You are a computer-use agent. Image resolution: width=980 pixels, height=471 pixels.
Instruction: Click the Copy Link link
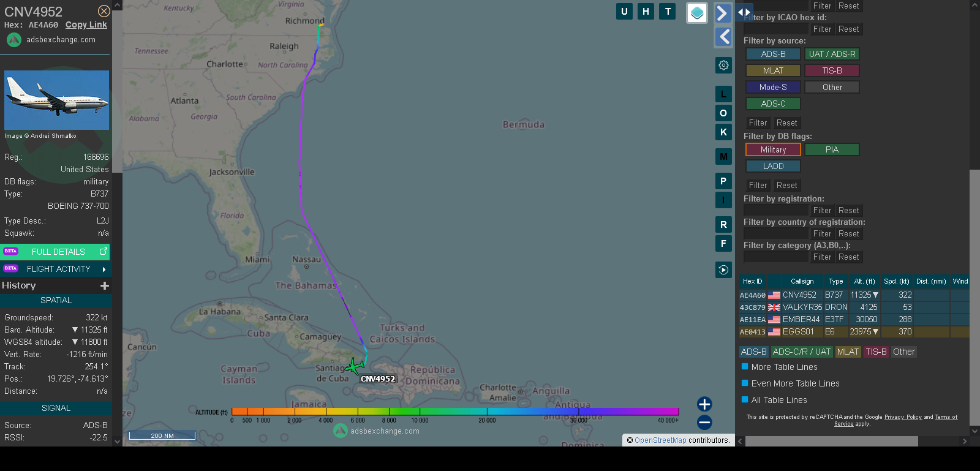[86, 25]
